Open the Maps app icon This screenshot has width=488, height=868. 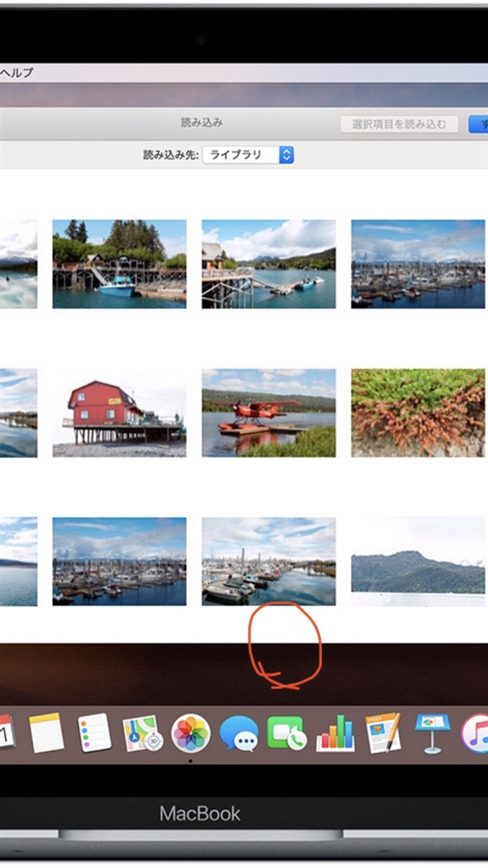(x=142, y=733)
